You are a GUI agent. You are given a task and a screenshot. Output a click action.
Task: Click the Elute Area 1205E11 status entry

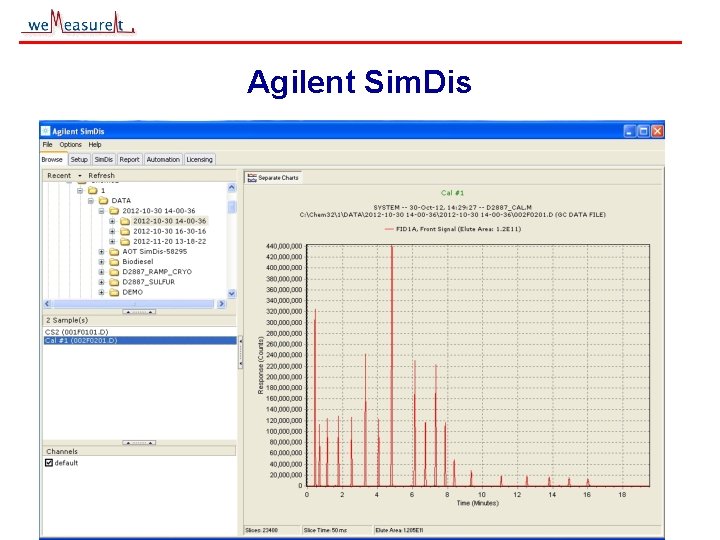pos(399,530)
